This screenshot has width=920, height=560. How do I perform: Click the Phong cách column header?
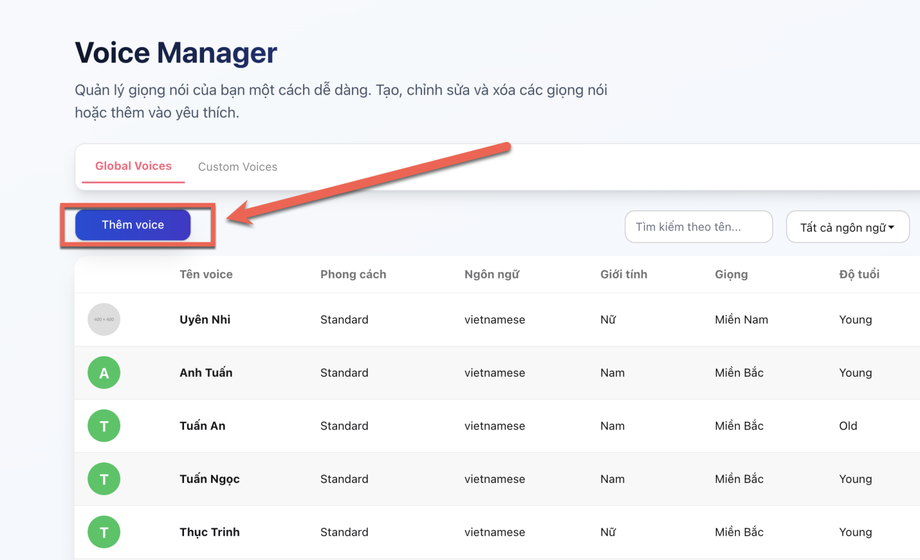point(353,274)
